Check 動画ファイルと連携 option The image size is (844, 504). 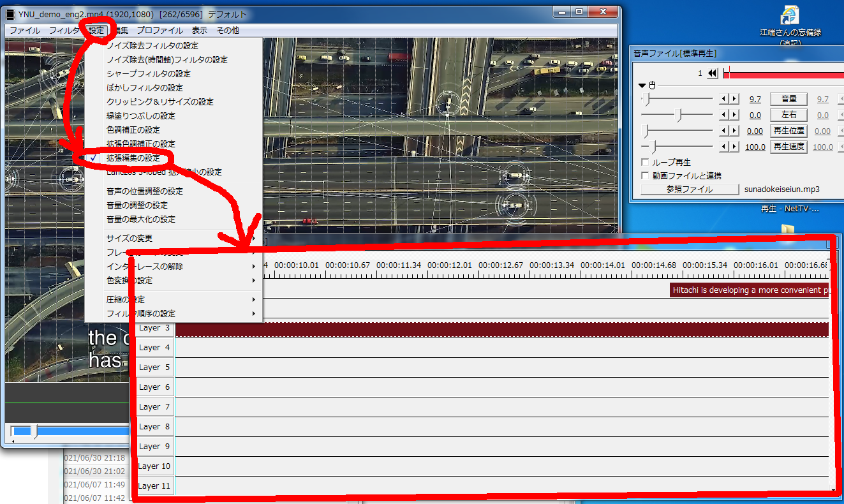(x=645, y=175)
